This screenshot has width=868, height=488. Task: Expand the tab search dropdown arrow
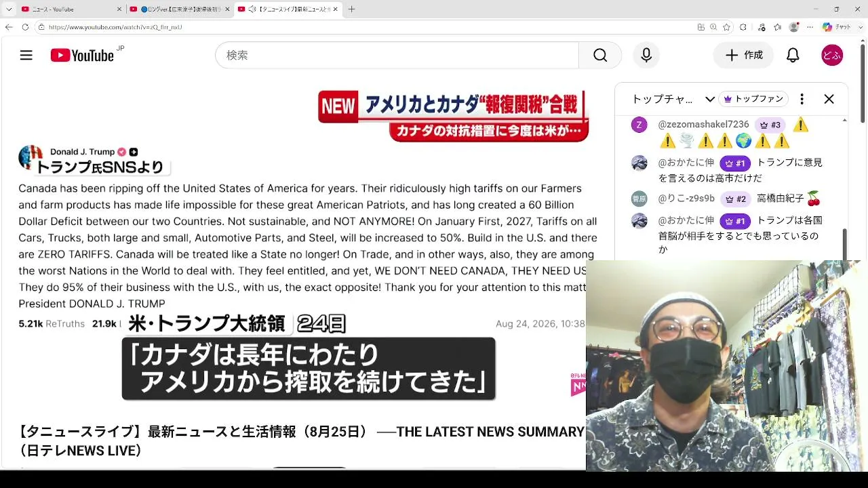pos(7,9)
